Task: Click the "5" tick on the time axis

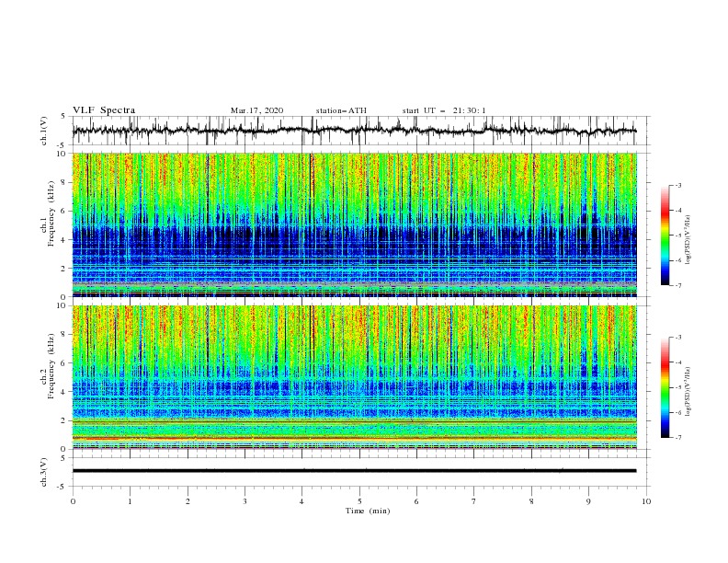Action: (x=359, y=501)
